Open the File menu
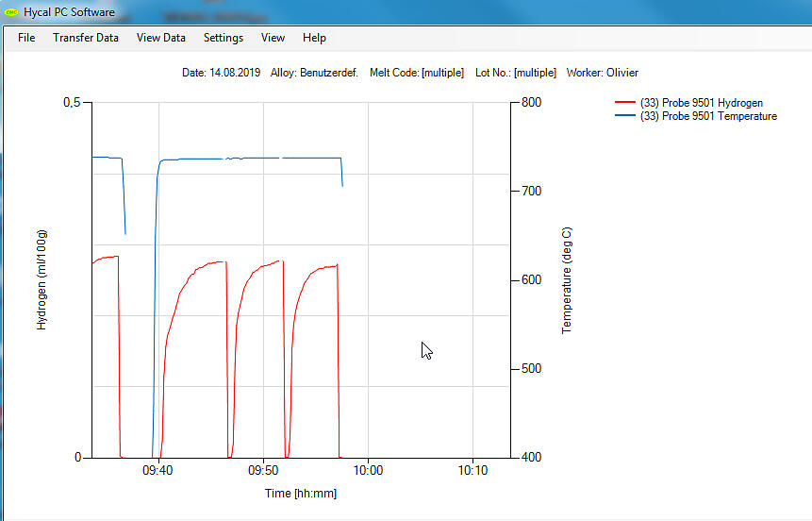Screen dimensions: 812x521 26,38
